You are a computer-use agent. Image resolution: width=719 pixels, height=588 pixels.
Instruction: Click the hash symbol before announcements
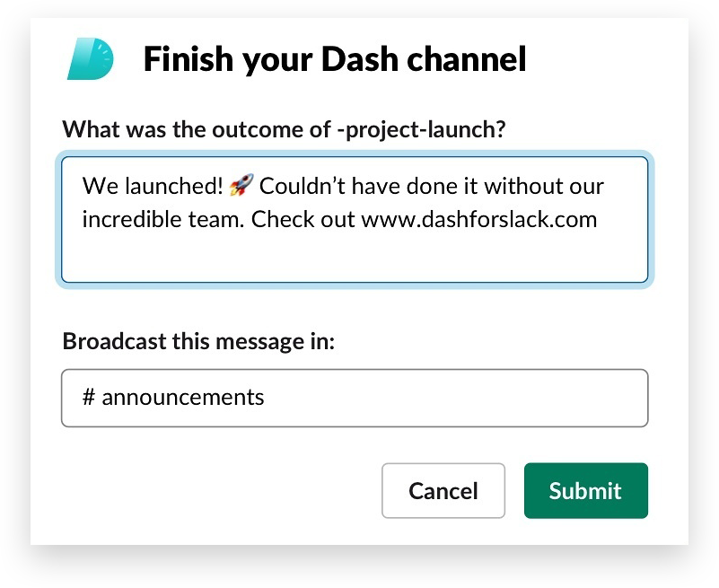pos(89,397)
